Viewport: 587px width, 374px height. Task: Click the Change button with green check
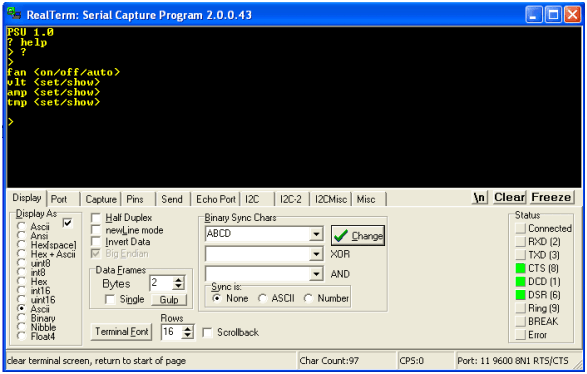358,235
